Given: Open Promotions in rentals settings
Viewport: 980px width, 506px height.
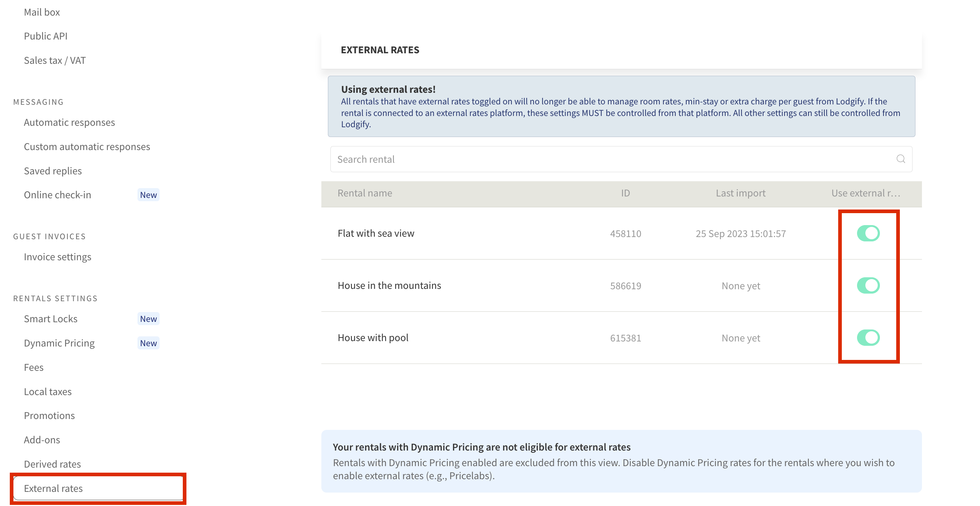Looking at the screenshot, I should (x=49, y=415).
